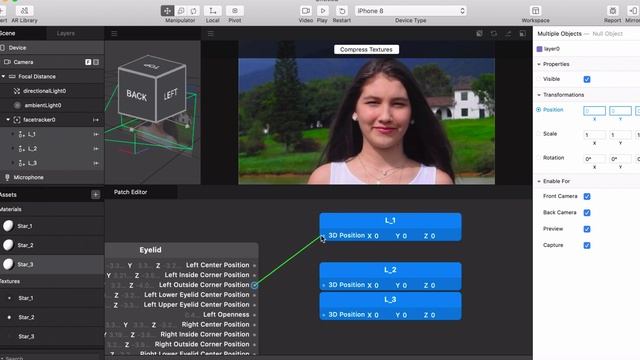Select the move Manipulator tool
Screen dimensions: 640x360
[x=167, y=11]
